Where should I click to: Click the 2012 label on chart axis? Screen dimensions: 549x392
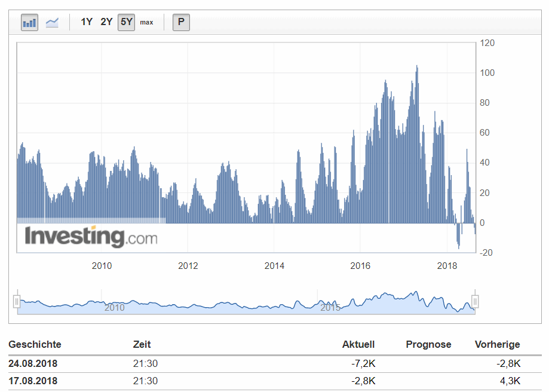pyautogui.click(x=188, y=266)
